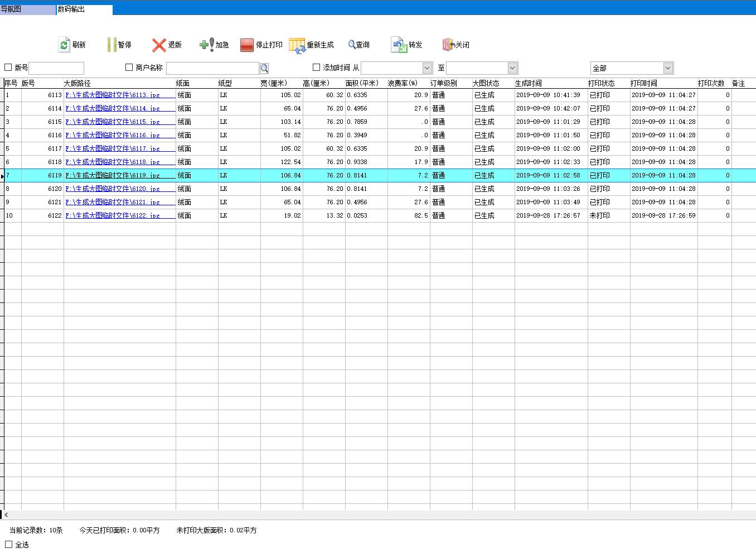
Task: Close panel with the 关闭 icon
Action: pyautogui.click(x=448, y=45)
